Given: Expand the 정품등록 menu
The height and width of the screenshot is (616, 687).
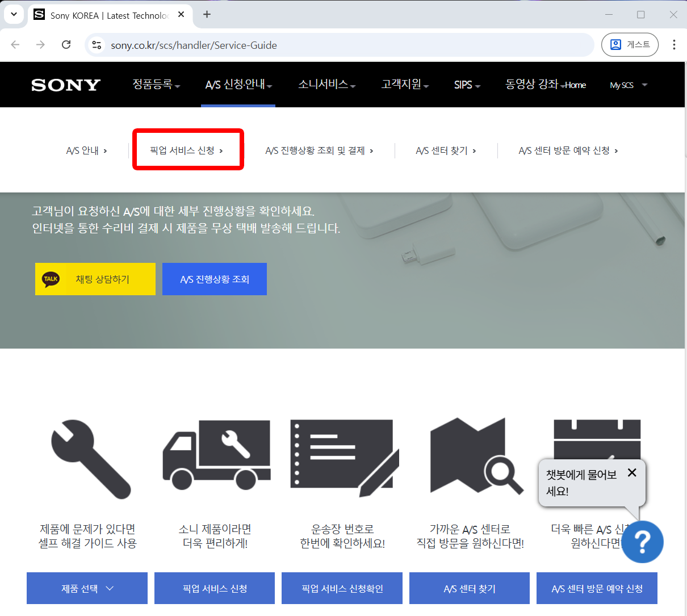Looking at the screenshot, I should point(156,85).
